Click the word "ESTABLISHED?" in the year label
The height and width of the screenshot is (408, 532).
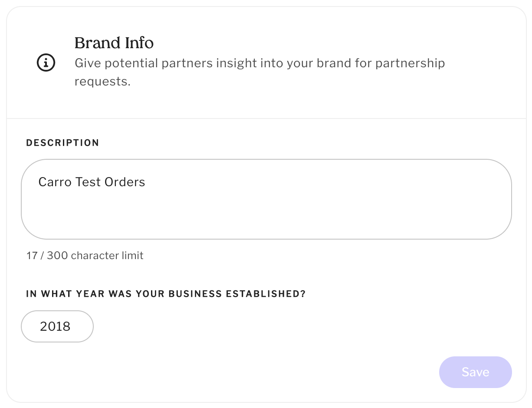(266, 294)
